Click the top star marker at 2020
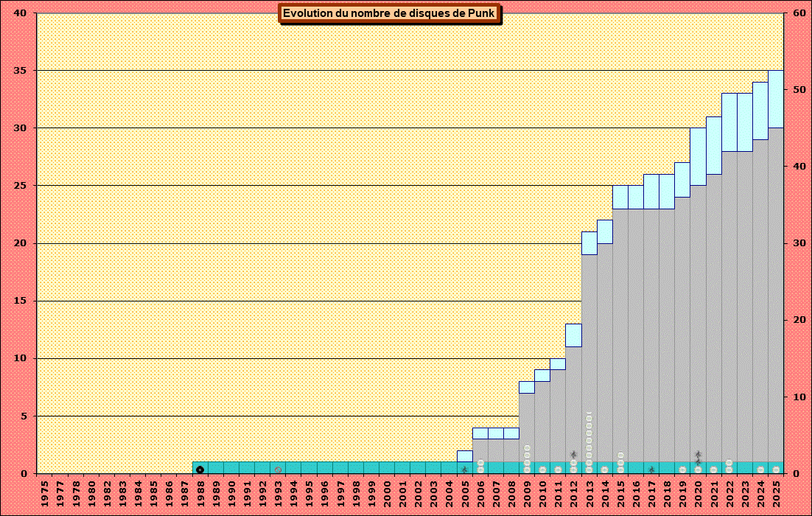This screenshot has width=812, height=516. tap(698, 455)
